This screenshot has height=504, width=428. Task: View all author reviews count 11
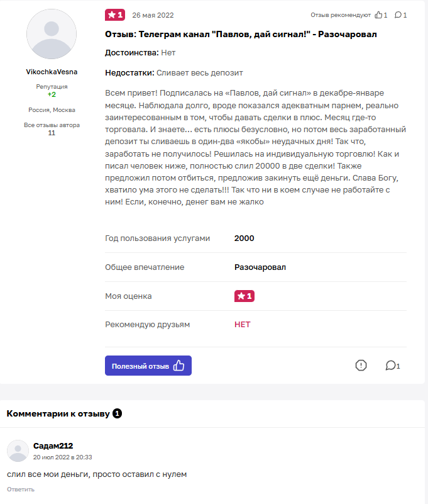(x=52, y=133)
